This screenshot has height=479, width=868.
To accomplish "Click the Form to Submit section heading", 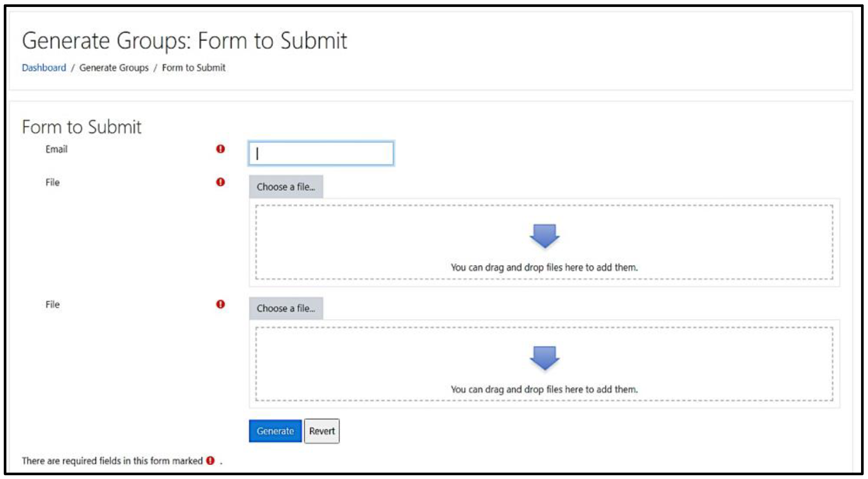I will pyautogui.click(x=81, y=127).
